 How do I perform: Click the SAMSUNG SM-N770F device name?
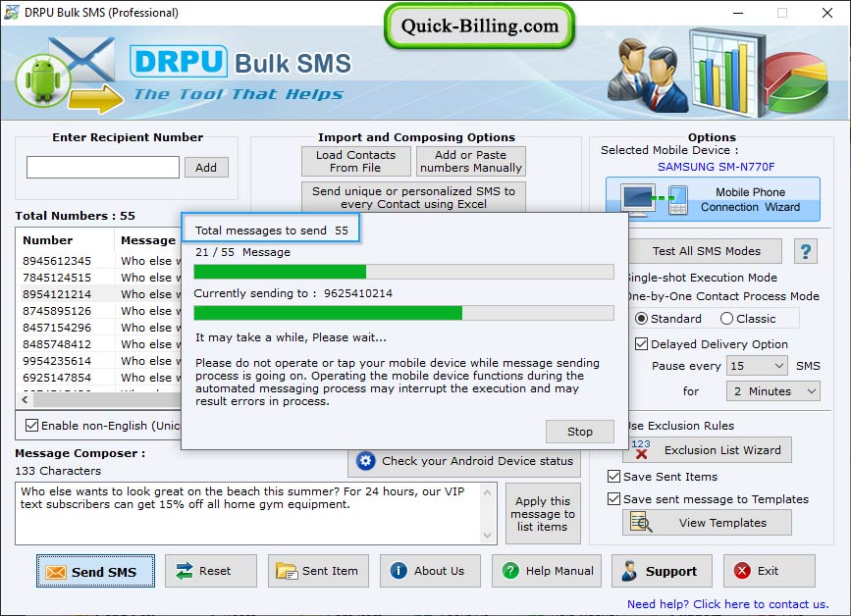tap(716, 167)
